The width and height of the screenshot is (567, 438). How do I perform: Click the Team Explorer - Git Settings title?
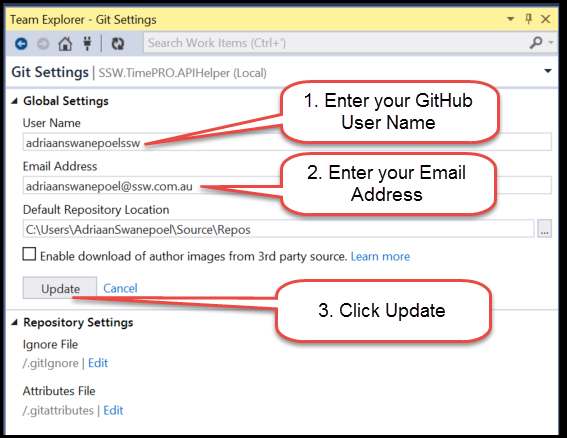coord(83,20)
